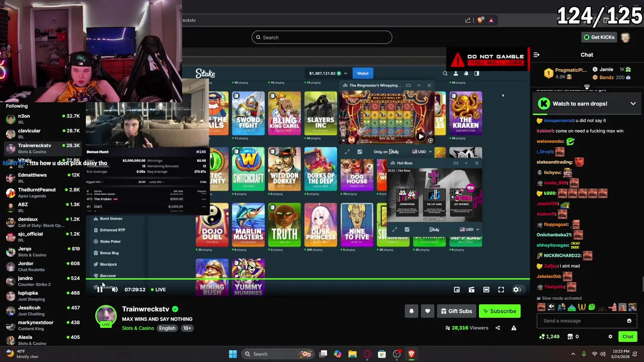Open Windows Start menu
The width and height of the screenshot is (644, 362).
(233, 354)
